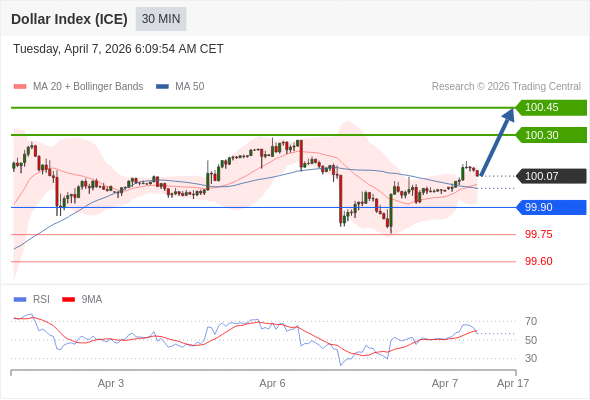Click the Apr 6 date axis label
Viewport: 590px width, 400px height.
[272, 383]
